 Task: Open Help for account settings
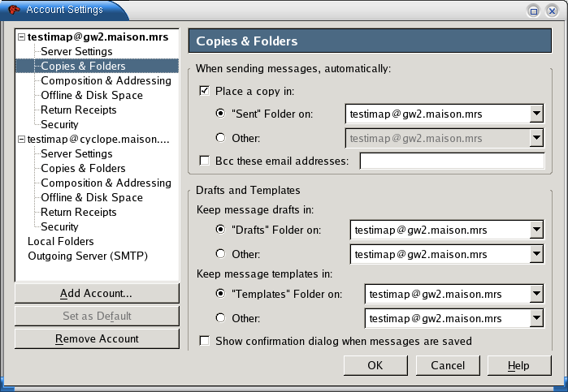[x=518, y=365]
